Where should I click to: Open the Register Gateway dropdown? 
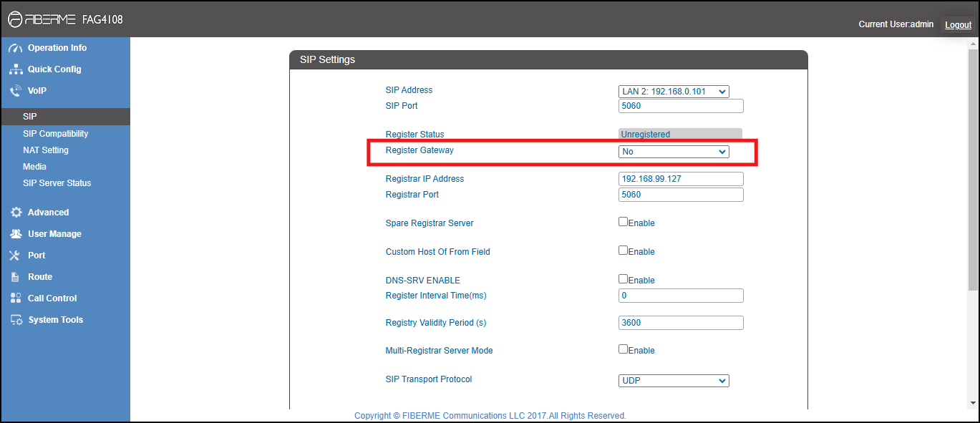(674, 152)
